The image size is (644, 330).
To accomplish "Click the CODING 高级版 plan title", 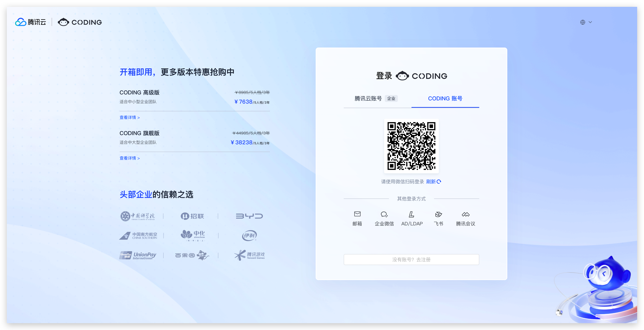I will 139,93.
